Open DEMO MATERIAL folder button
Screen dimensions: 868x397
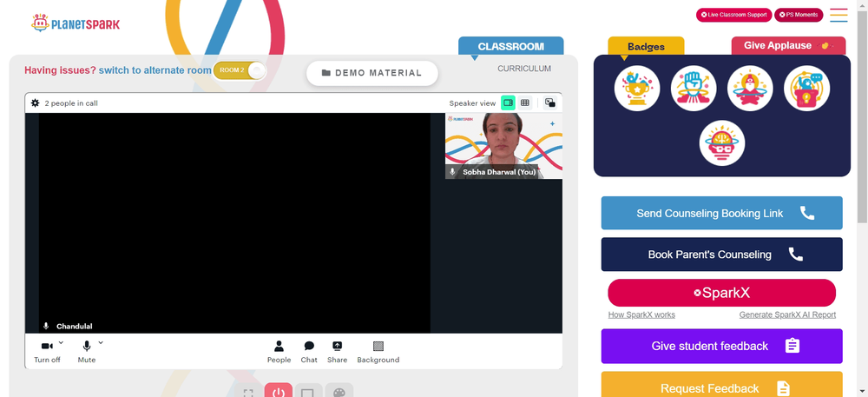point(372,73)
